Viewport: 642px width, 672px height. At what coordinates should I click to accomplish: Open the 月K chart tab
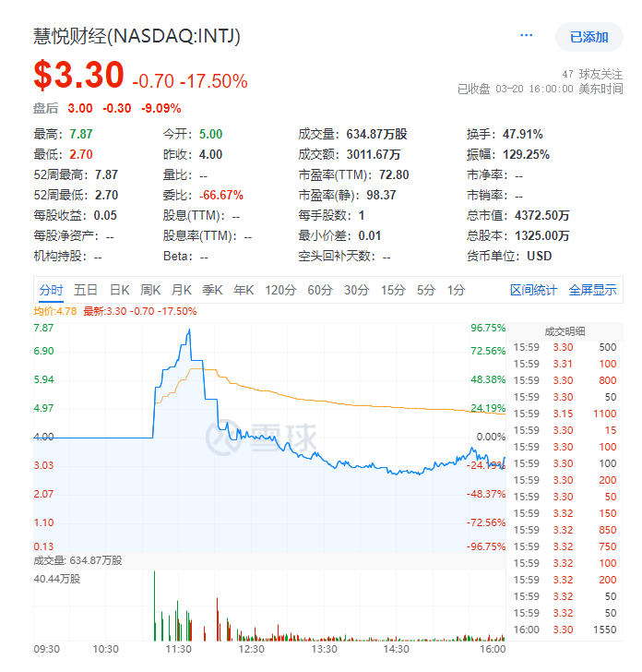tap(182, 290)
